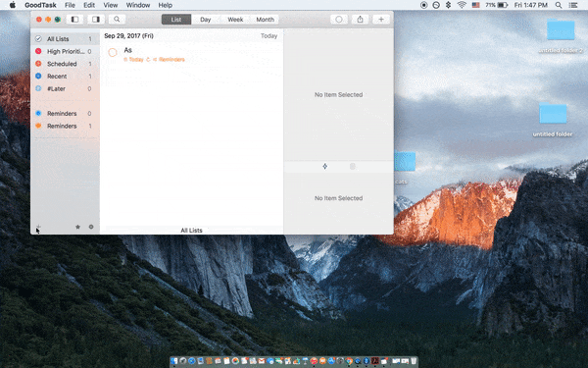Switch to the List view tab
Image resolution: width=588 pixels, height=368 pixels.
pyautogui.click(x=176, y=20)
